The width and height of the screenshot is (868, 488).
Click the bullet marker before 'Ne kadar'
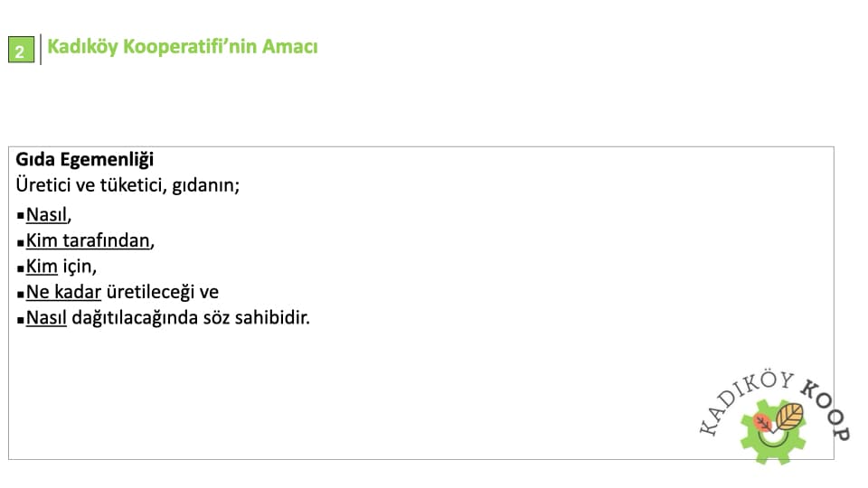coord(20,294)
